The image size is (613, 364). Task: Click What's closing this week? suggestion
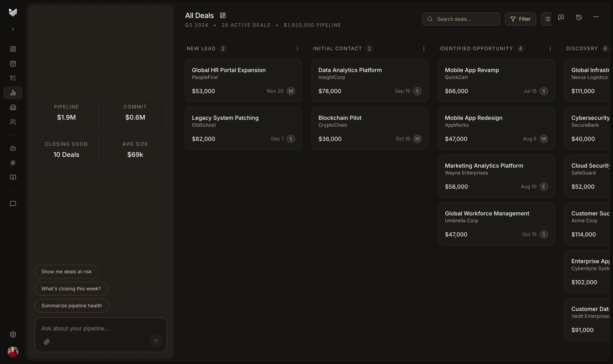tap(71, 288)
